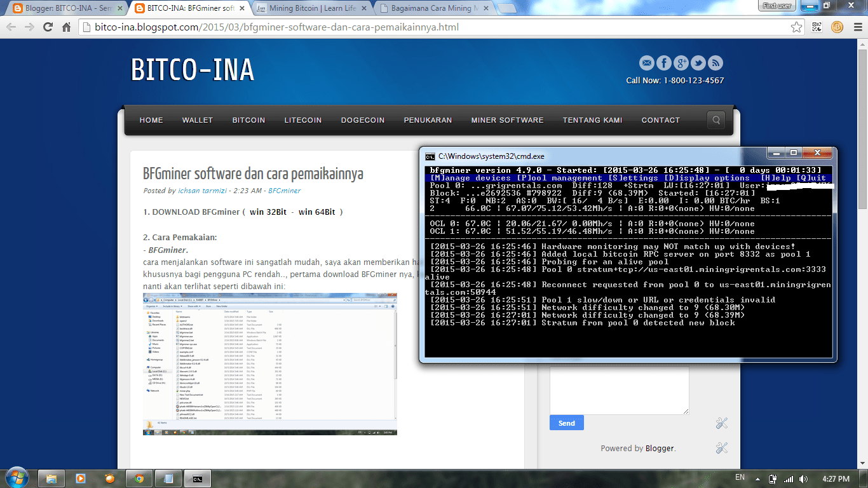The height and width of the screenshot is (488, 868).
Task: Click the wrench icon beside Powered by Blogger
Action: click(721, 448)
